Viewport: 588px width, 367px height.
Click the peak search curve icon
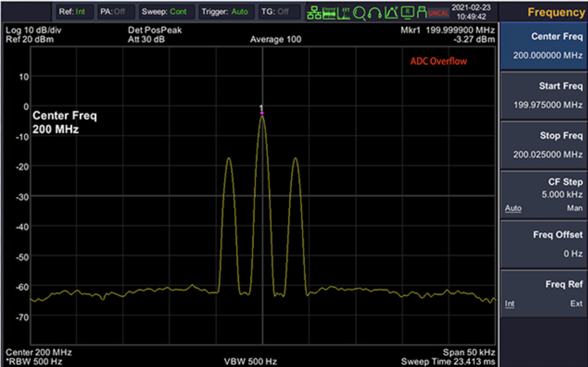391,13
